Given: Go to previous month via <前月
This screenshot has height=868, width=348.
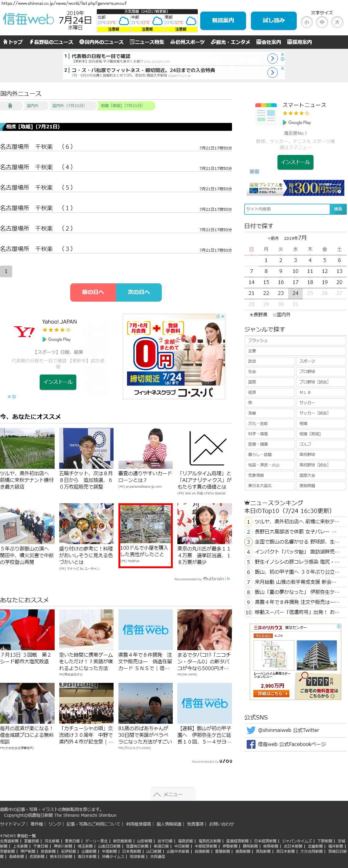Looking at the screenshot, I should (273, 238).
